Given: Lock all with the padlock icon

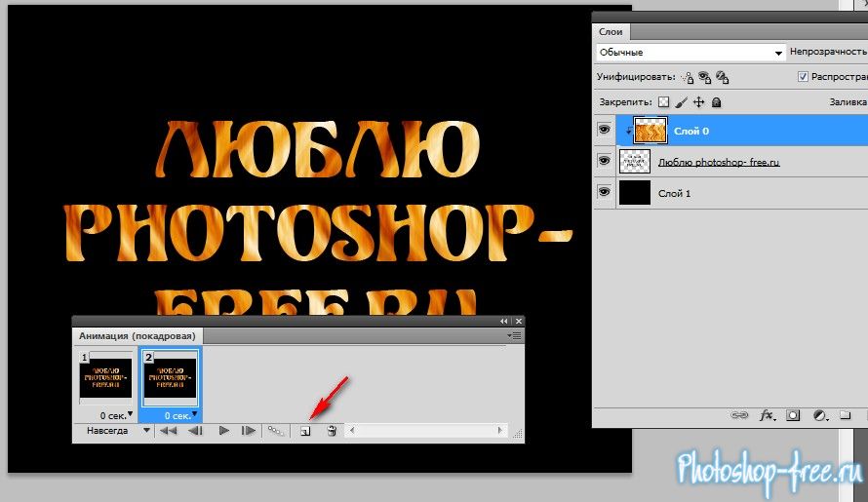Looking at the screenshot, I should click(x=716, y=101).
